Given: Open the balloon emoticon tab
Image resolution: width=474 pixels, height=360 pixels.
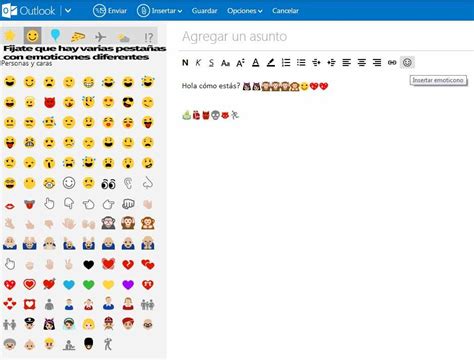Looking at the screenshot, I should [55, 36].
